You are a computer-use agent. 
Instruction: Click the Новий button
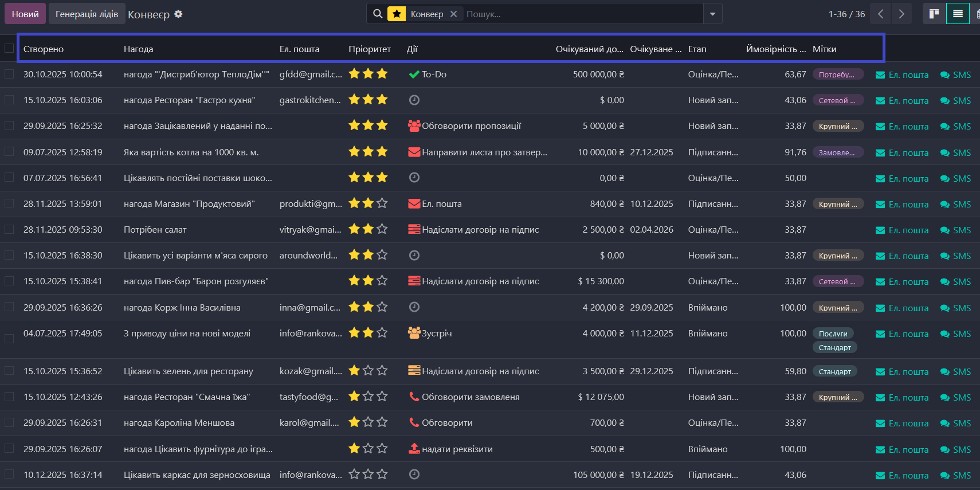25,14
